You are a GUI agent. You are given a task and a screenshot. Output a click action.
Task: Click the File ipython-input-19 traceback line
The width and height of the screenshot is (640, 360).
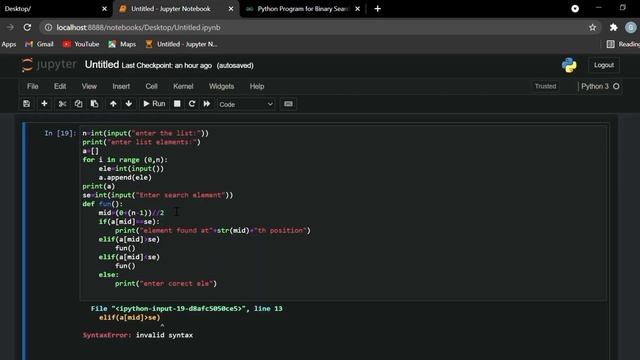click(187, 309)
